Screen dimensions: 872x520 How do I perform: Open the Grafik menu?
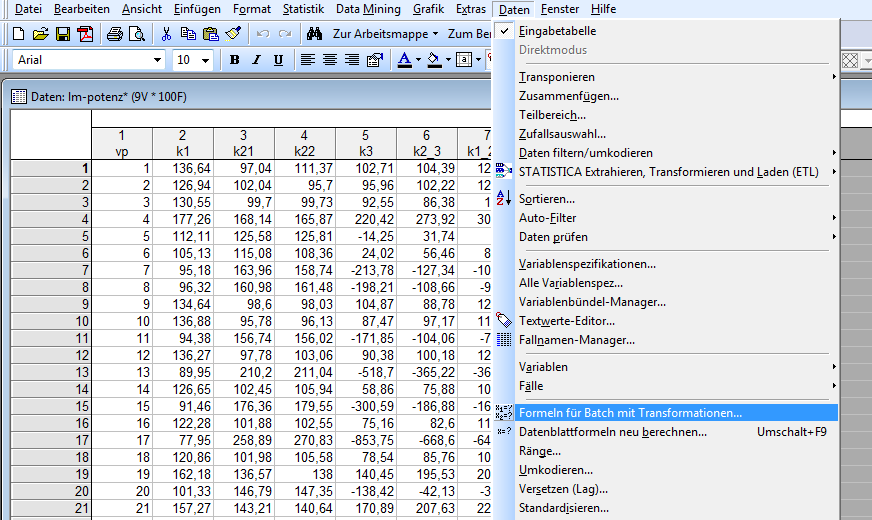pos(428,9)
